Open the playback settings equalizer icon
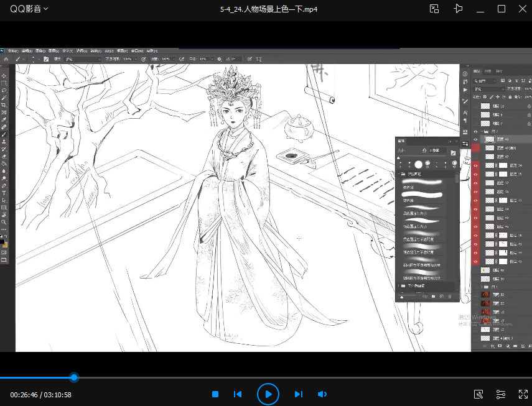Screen dimensions: 532x406 point(501,394)
